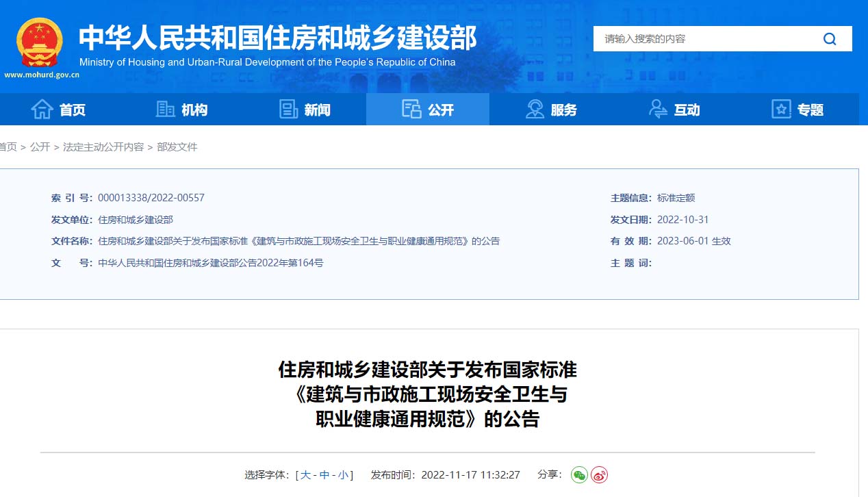Share the article via WeChat icon

point(579,475)
